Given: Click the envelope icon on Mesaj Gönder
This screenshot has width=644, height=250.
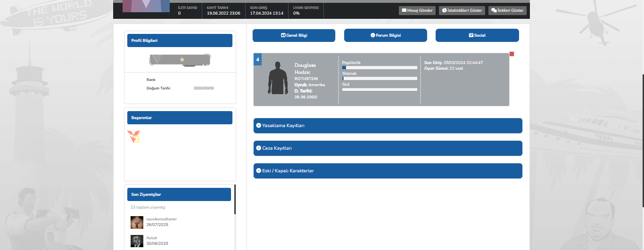Looking at the screenshot, I should pos(404,10).
